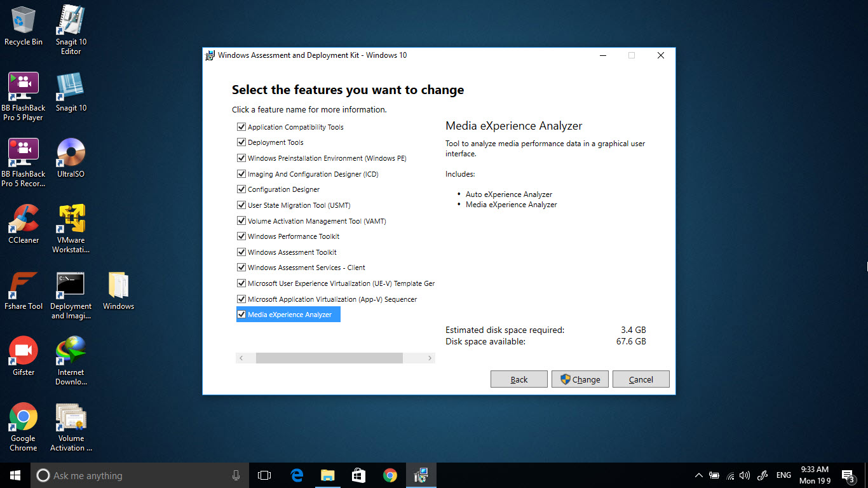Uncheck User State Migration Tool (USMT)
This screenshot has width=868, height=488.
(x=241, y=205)
